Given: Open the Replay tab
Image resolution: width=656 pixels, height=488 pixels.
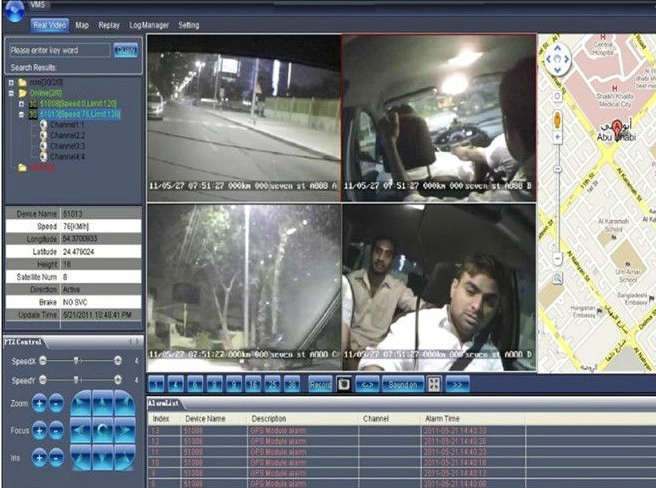Looking at the screenshot, I should pyautogui.click(x=109, y=25).
